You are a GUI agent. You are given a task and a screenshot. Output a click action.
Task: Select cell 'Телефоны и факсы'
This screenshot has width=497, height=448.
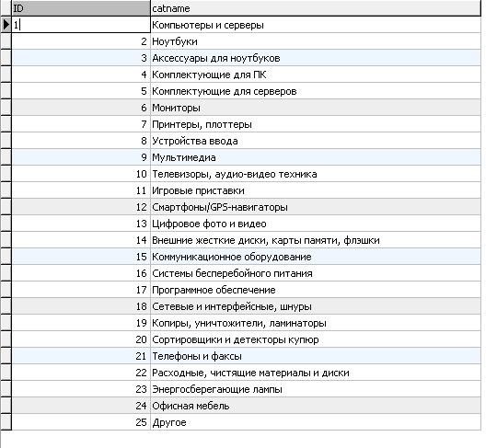click(x=316, y=356)
